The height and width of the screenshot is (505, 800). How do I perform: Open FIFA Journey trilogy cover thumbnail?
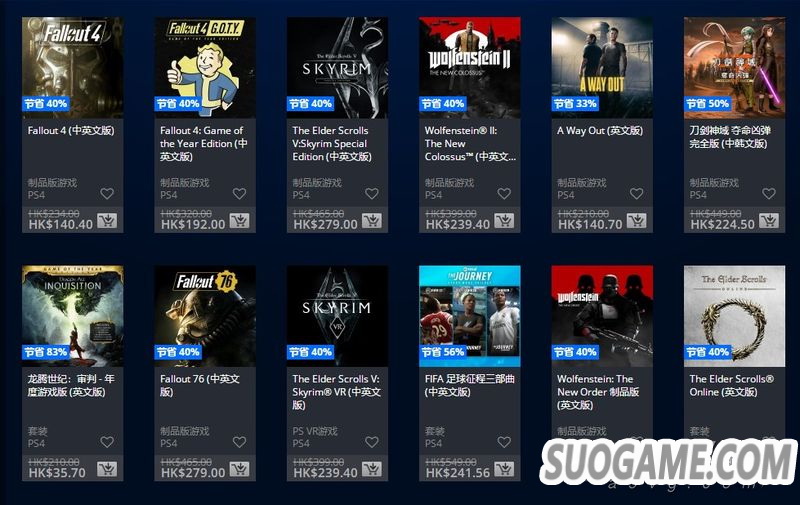[x=469, y=316]
